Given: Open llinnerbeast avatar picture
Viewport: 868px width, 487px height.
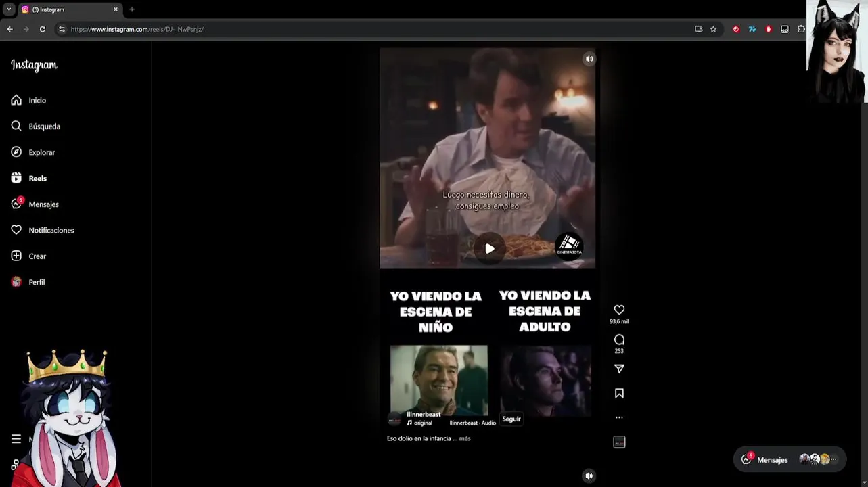Looking at the screenshot, I should click(394, 419).
